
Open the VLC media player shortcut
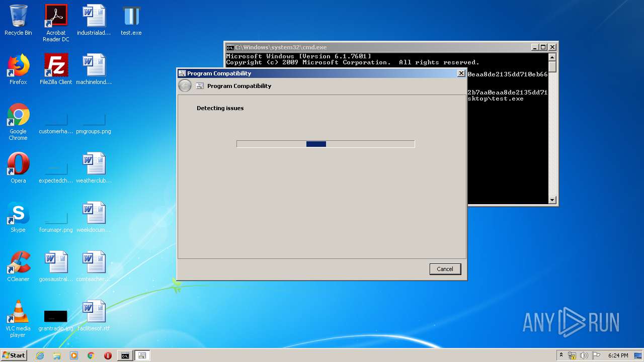(18, 319)
